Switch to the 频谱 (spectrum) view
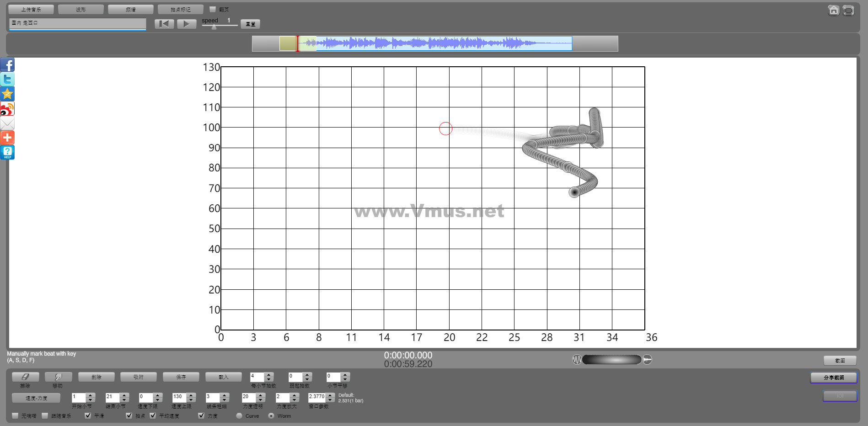Screen dimensions: 868x426 131,10
